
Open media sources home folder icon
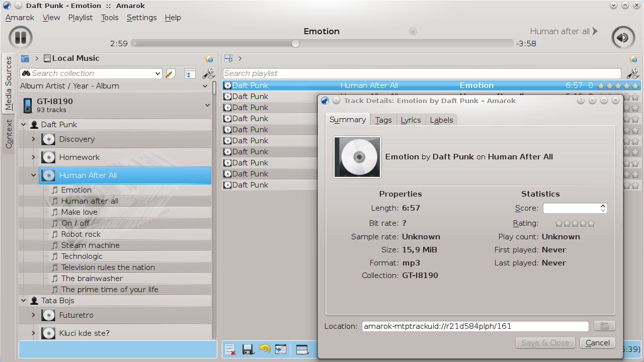click(25, 58)
